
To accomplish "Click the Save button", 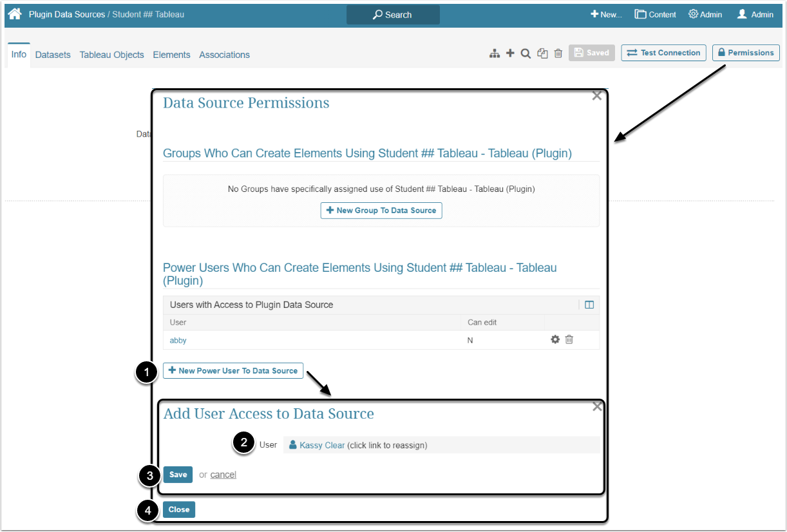I will point(178,475).
